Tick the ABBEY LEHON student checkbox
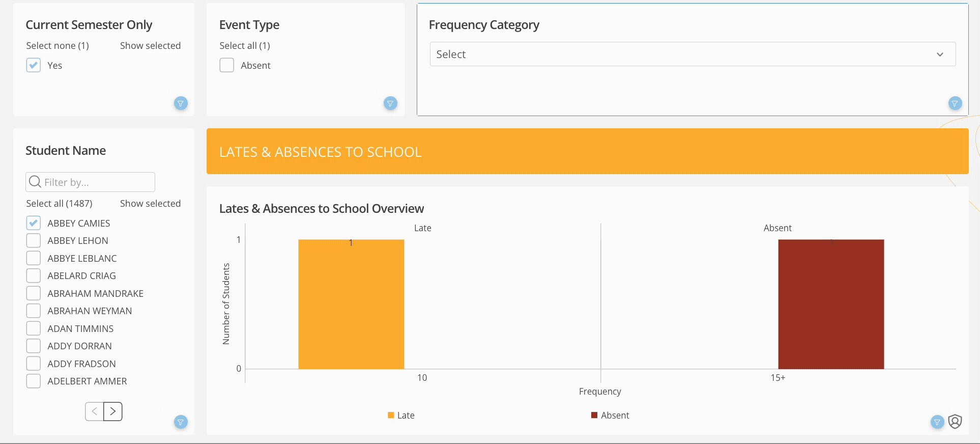Screen dimensions: 980x444 click(34, 240)
